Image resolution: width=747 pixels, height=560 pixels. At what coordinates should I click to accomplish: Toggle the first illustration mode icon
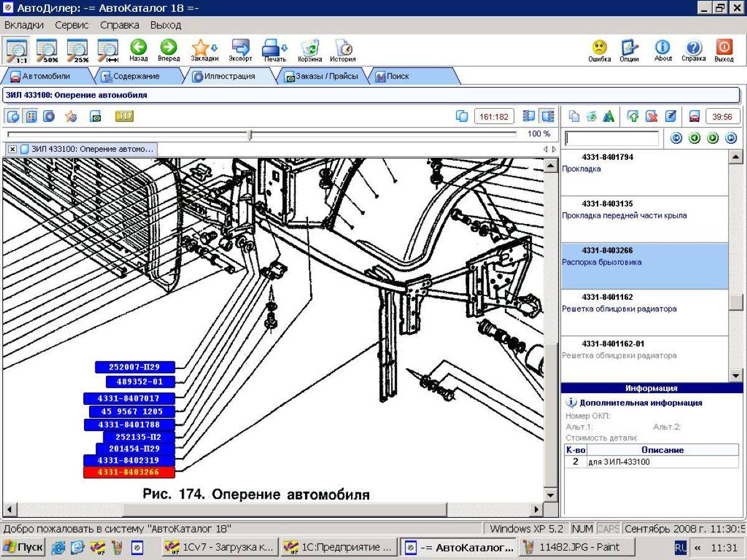(x=14, y=116)
